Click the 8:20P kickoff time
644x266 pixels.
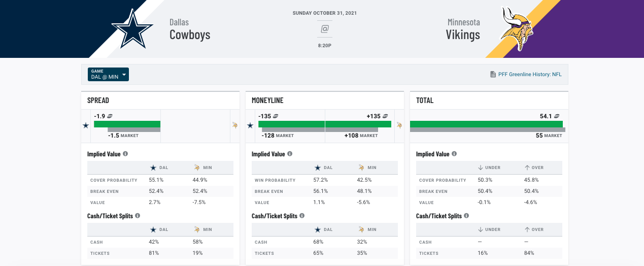pos(325,46)
